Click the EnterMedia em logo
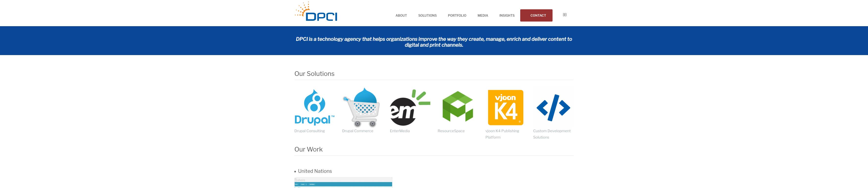 click(410, 107)
